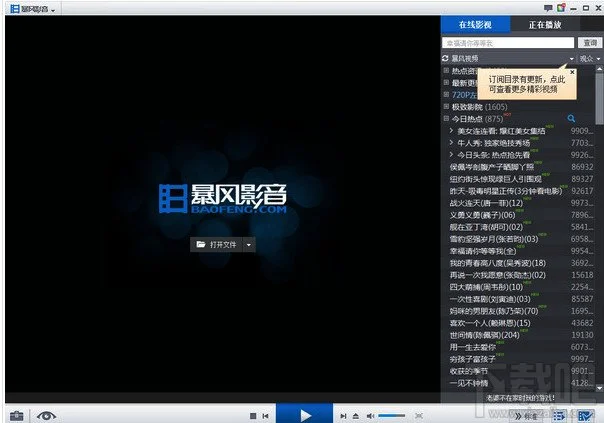The width and height of the screenshot is (604, 423).
Task: Expand 牛人秀 chevron
Action: tap(451, 143)
